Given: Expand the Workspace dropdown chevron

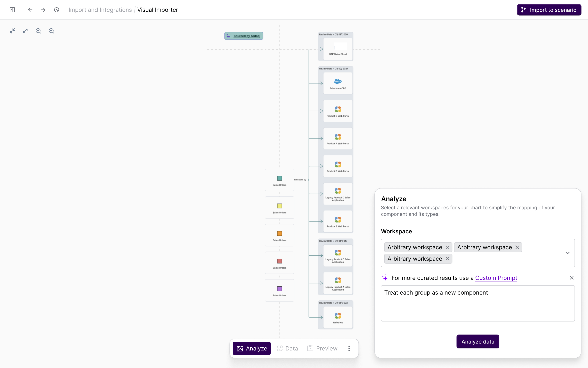Looking at the screenshot, I should 567,253.
